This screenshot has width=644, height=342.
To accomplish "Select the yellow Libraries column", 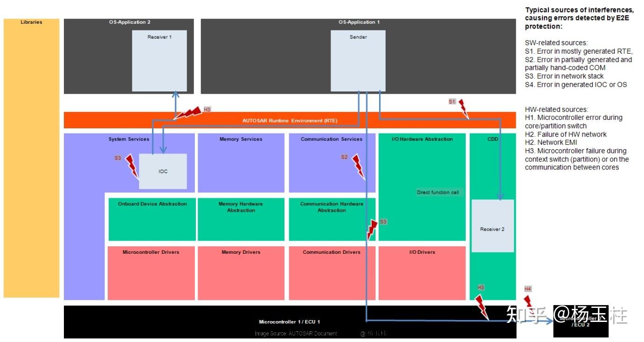I will (x=32, y=158).
